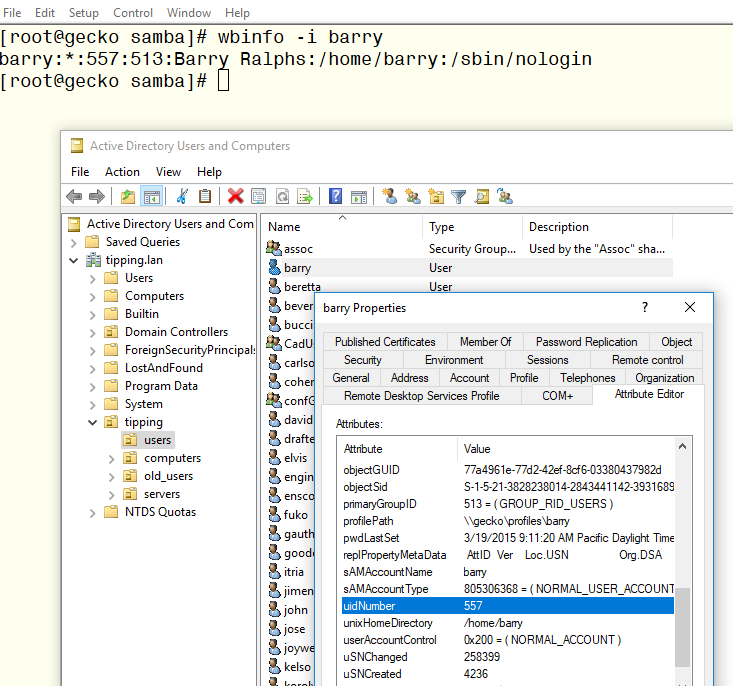This screenshot has width=733, height=686.
Task: Select the primaryGroupID attribute row
Action: tap(508, 504)
